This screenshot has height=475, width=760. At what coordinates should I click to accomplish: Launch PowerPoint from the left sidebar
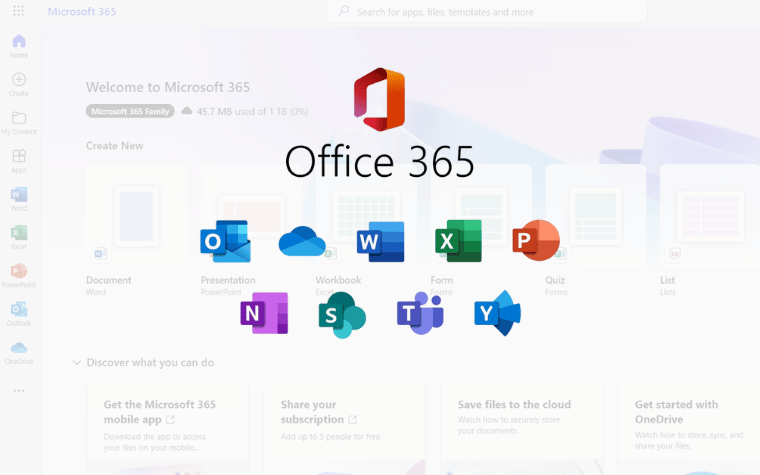click(x=19, y=276)
